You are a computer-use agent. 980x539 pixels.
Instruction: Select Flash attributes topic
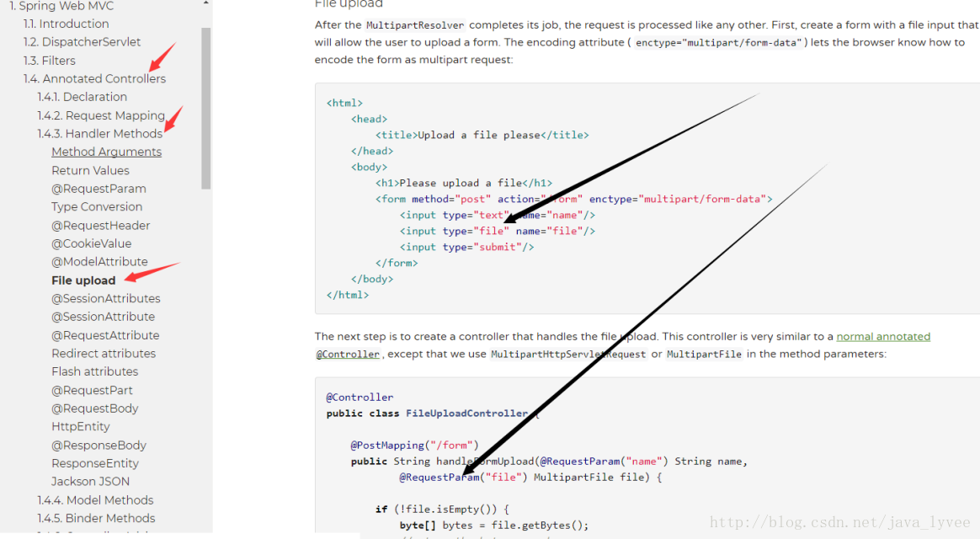(94, 372)
